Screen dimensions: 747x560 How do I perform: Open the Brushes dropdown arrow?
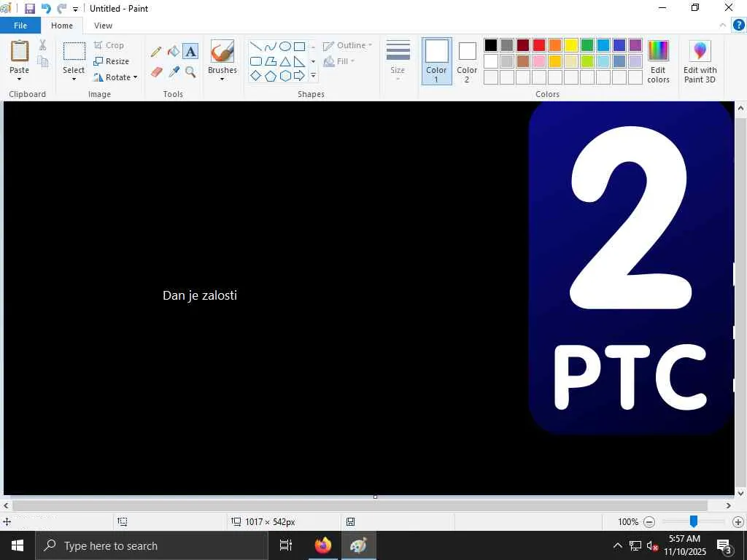tap(222, 79)
